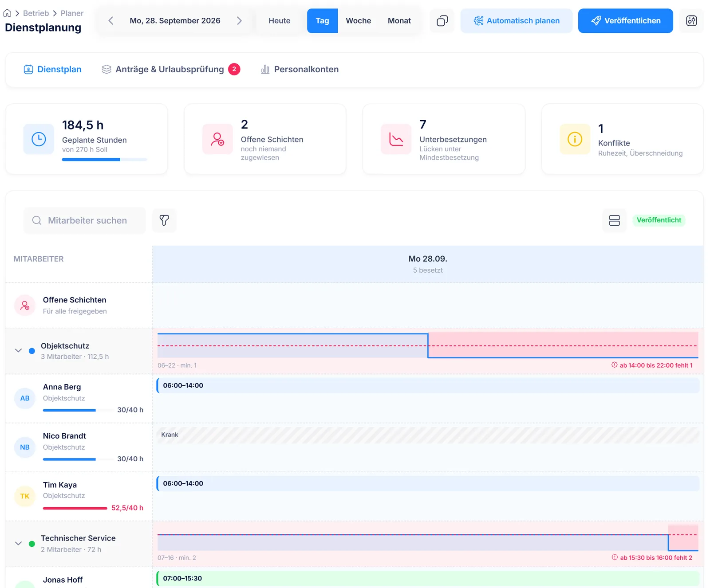Open Tim Kaya's 06:00–14:00 shift
This screenshot has height=588, width=710.
coord(428,483)
